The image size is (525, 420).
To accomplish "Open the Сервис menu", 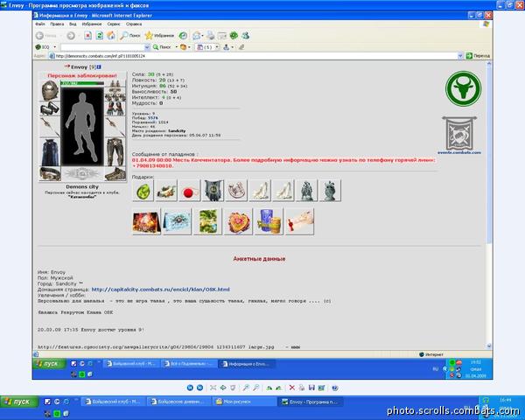I will [114, 24].
